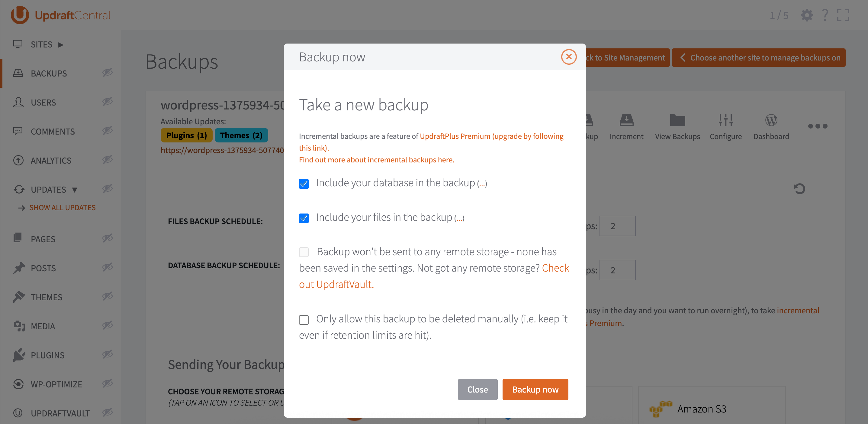The image size is (868, 424).
Task: Click the WordPress Dashboard icon
Action: click(771, 120)
